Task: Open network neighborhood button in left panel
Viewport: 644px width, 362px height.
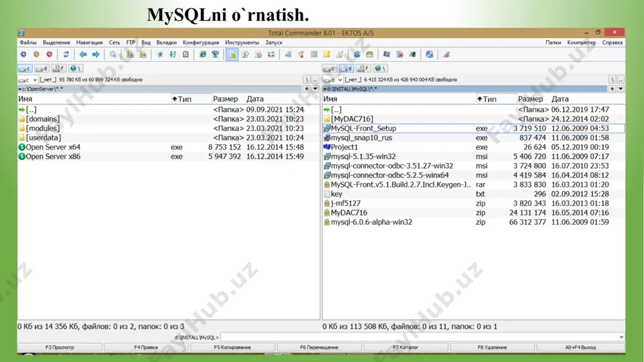Action: (75, 69)
